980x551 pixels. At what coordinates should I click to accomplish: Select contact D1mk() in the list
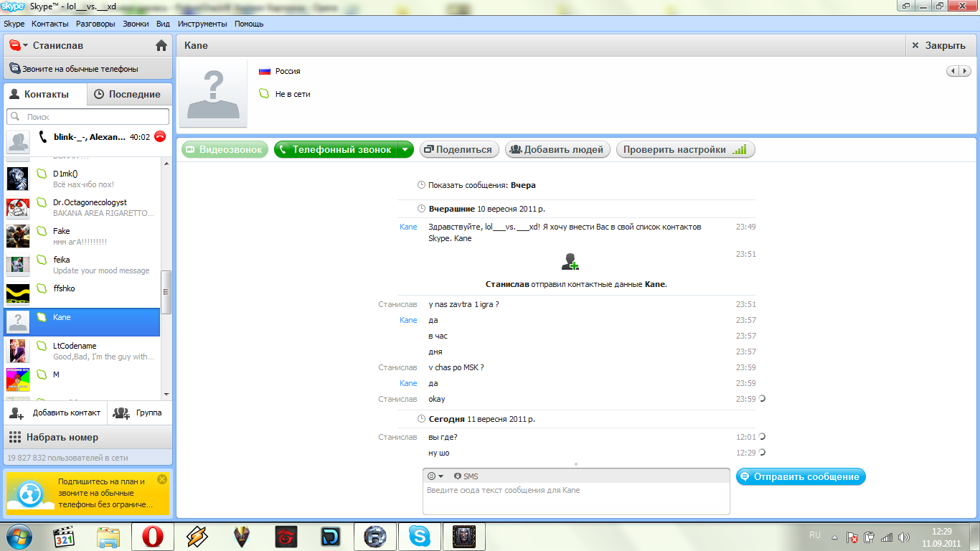pos(83,179)
